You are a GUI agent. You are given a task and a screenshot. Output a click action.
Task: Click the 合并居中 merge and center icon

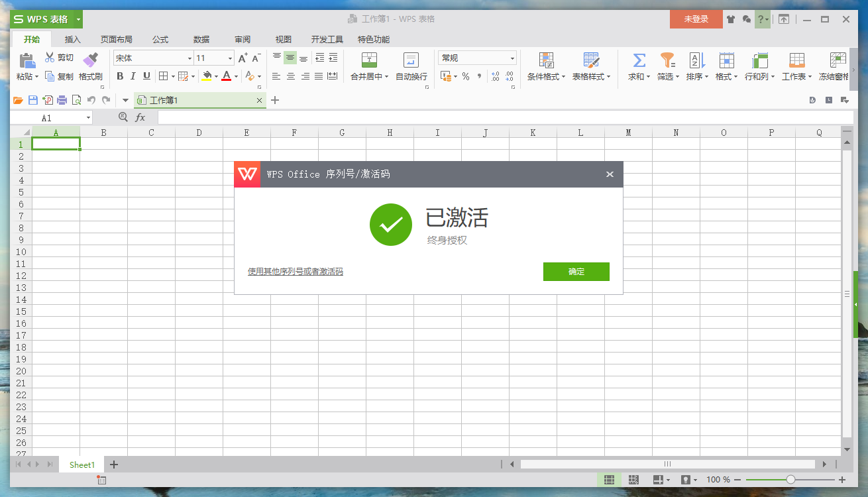click(x=369, y=60)
